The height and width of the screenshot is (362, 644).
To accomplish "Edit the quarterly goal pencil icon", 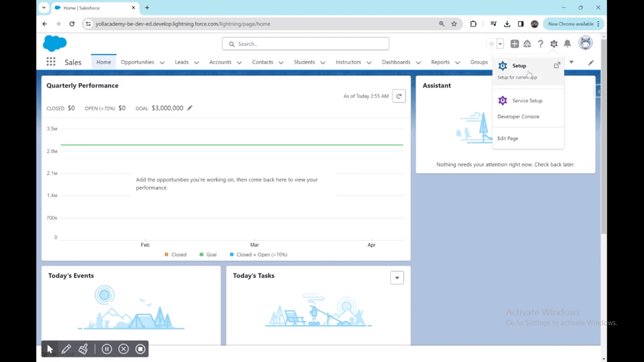I will tap(190, 108).
